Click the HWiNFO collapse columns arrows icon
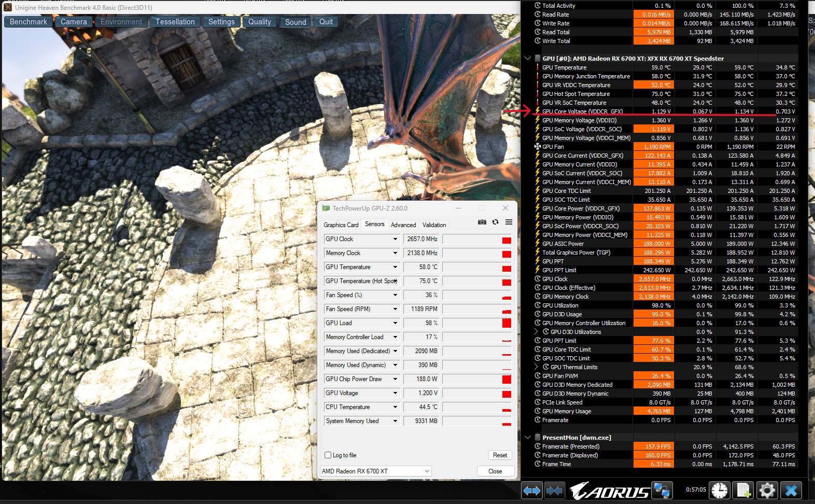The height and width of the screenshot is (504, 815). tap(554, 491)
